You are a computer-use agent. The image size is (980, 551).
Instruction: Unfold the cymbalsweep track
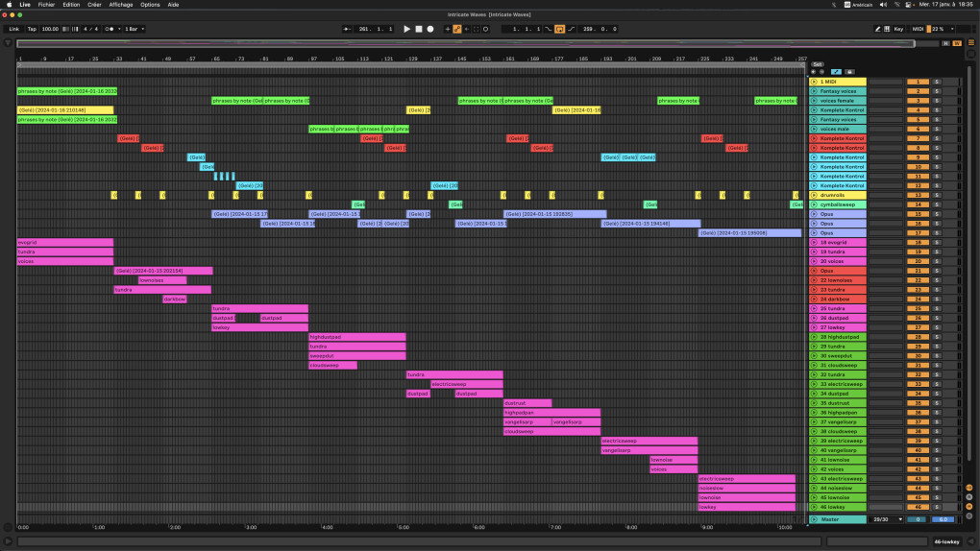pos(814,204)
